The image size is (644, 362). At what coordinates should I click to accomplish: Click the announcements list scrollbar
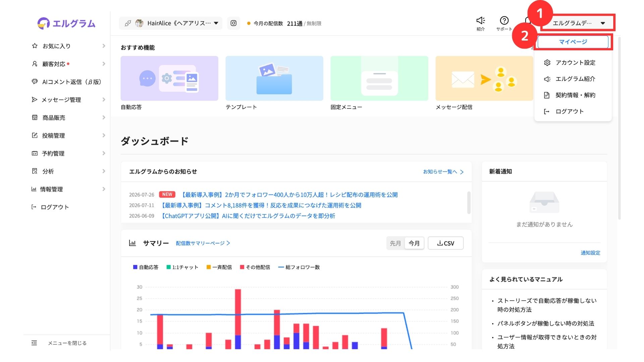point(469,202)
